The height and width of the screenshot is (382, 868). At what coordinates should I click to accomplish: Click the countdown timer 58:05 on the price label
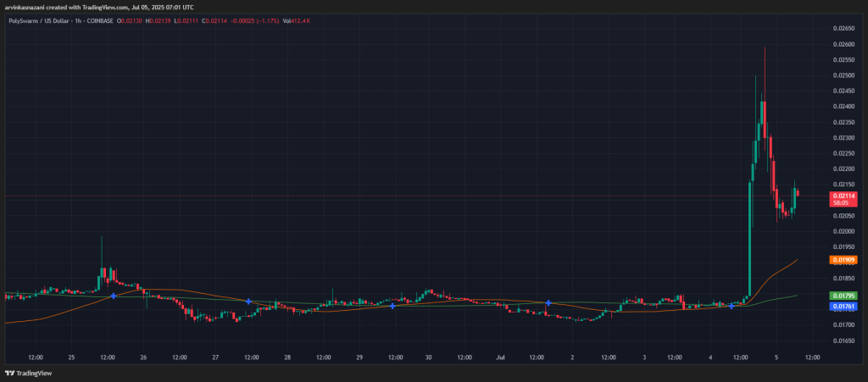coord(840,203)
